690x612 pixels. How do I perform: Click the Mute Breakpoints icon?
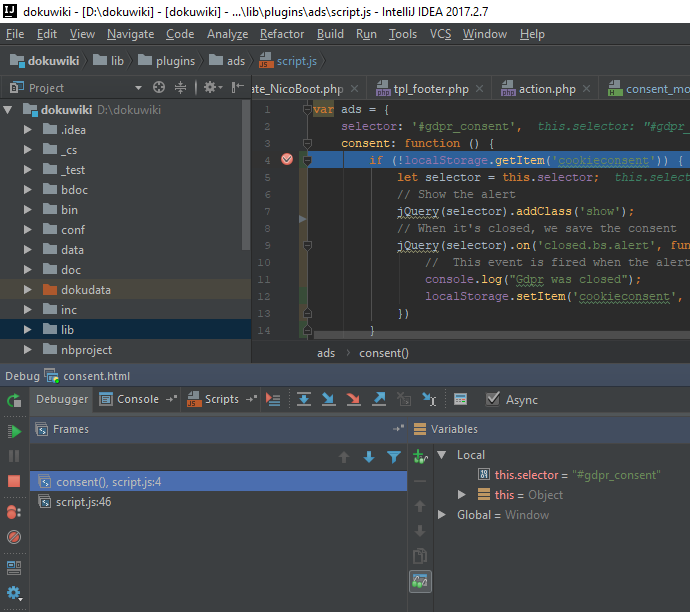click(x=14, y=537)
